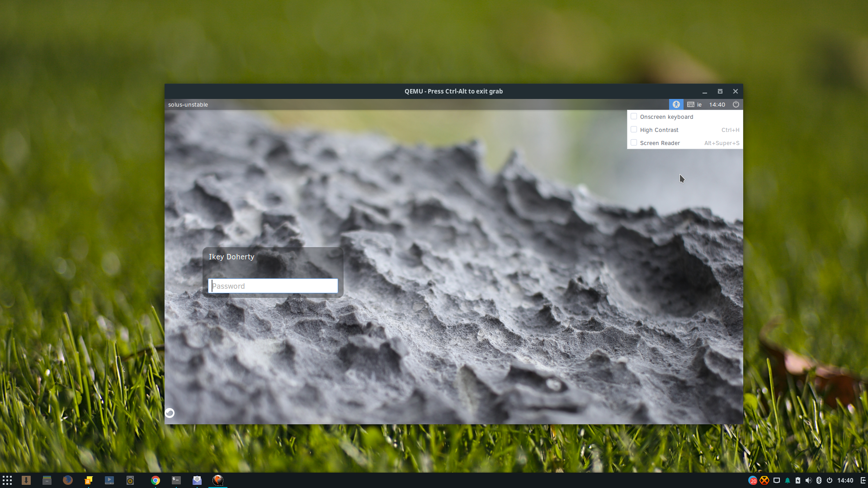The width and height of the screenshot is (868, 488).
Task: Click the Solus logo session icon at bottom-left
Action: 170,413
